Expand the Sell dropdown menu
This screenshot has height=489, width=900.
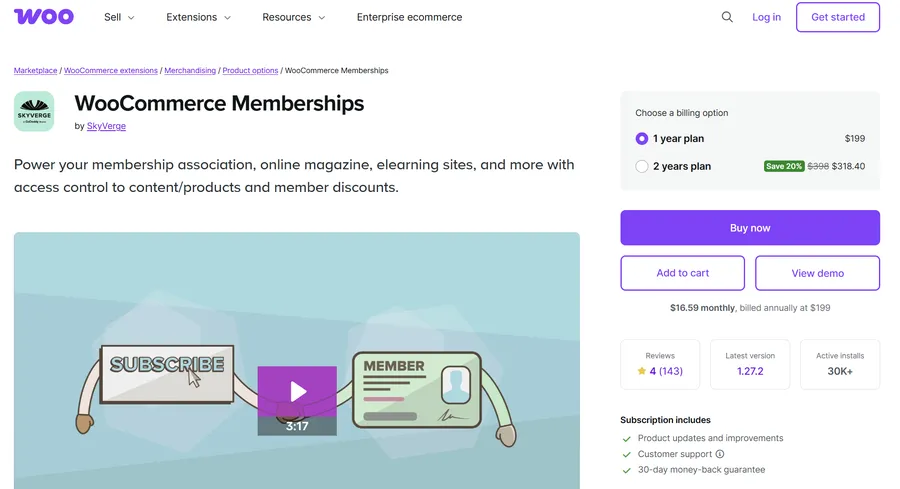119,17
